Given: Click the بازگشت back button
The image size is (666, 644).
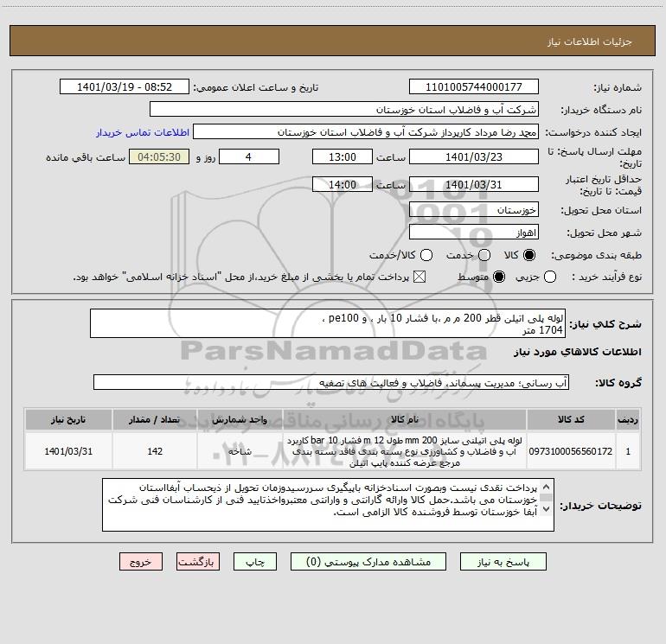Looking at the screenshot, I should (198, 562).
